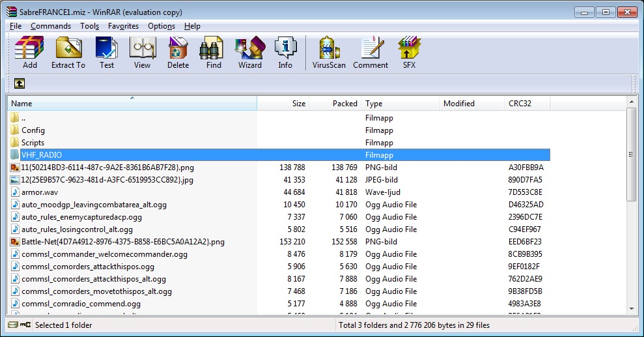
Task: Open the Options menu
Action: pos(161,26)
